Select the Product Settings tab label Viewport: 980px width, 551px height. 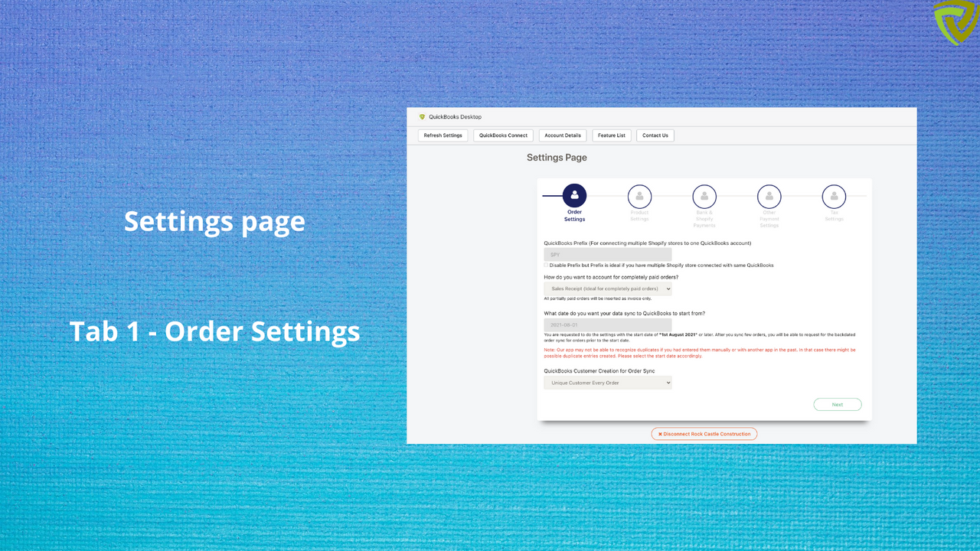click(639, 216)
